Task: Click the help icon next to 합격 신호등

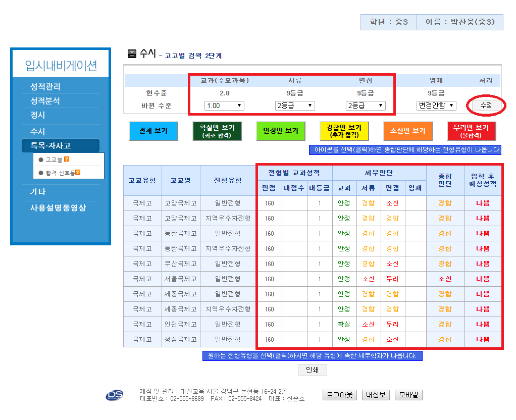Action: 78,172
